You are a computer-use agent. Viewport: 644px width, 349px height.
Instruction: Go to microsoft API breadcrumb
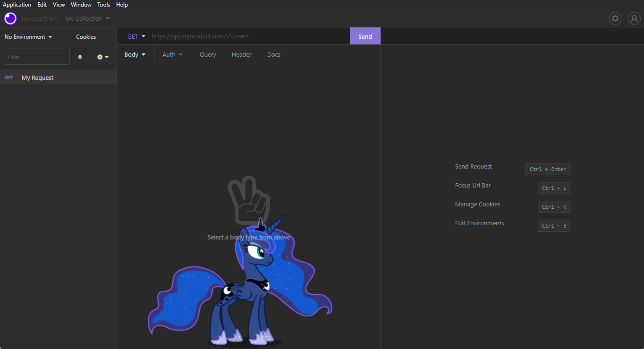click(40, 18)
